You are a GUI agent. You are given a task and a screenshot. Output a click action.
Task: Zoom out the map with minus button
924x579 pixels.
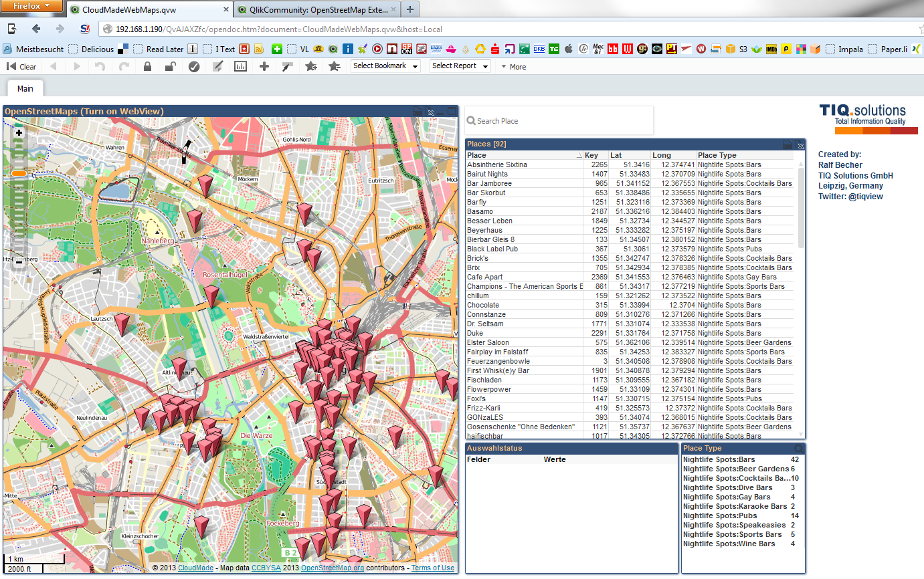pyautogui.click(x=19, y=262)
